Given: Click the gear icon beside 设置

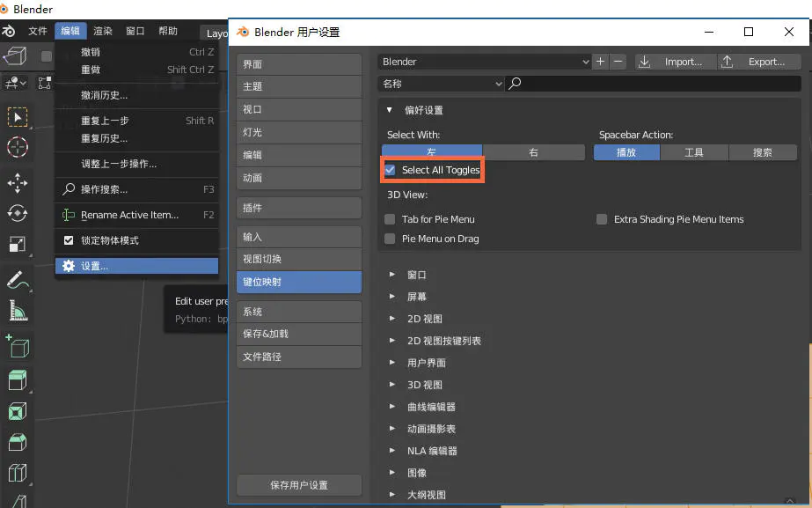Looking at the screenshot, I should coord(69,266).
